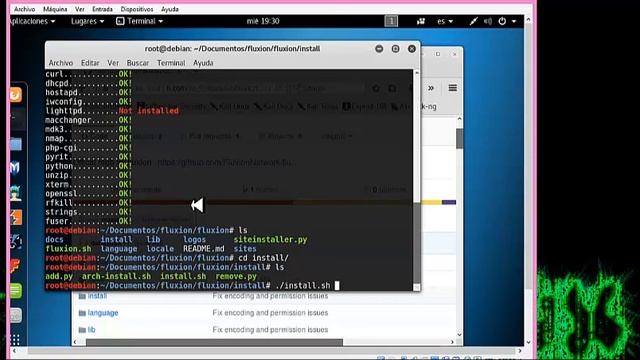Open the VirtualBox Archivo menu

24,9
